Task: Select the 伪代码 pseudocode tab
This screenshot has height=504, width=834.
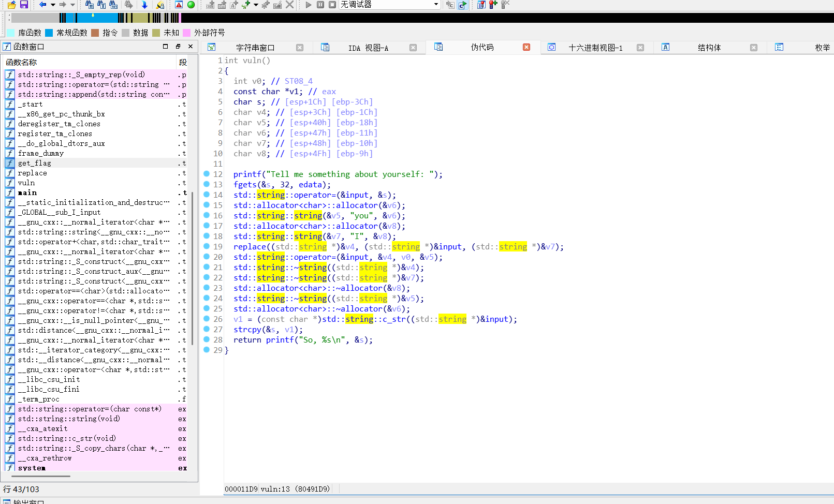Action: click(482, 47)
